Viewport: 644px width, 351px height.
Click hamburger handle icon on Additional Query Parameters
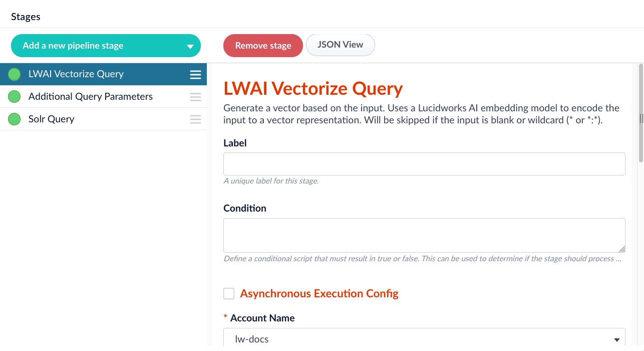(x=195, y=97)
